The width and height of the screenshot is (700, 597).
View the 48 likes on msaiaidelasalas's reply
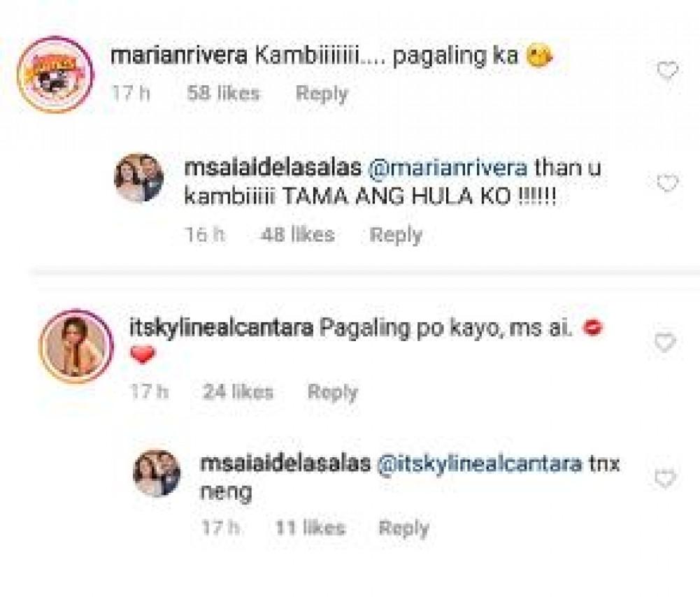[x=298, y=234]
